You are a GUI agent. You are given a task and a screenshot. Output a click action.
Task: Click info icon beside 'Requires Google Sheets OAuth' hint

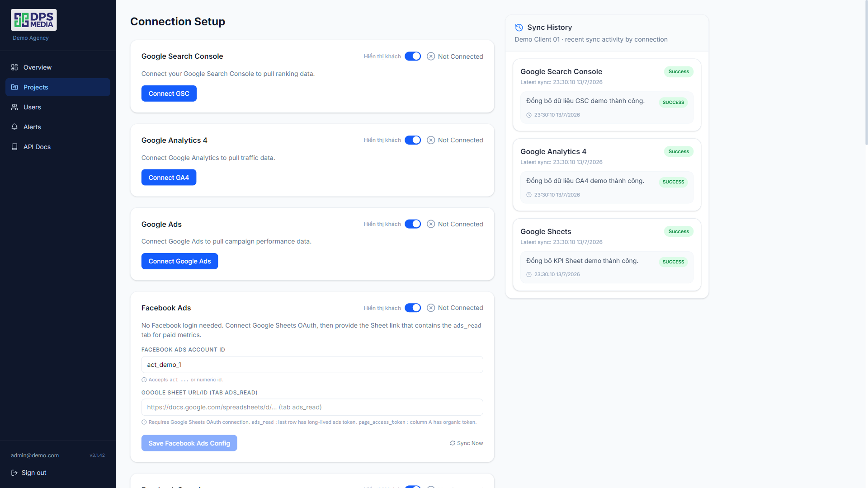(x=144, y=422)
